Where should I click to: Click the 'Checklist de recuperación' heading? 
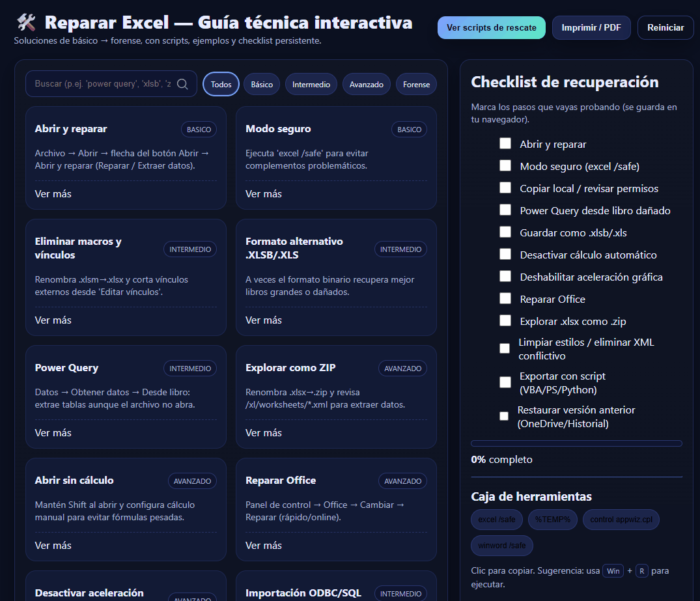click(x=565, y=82)
